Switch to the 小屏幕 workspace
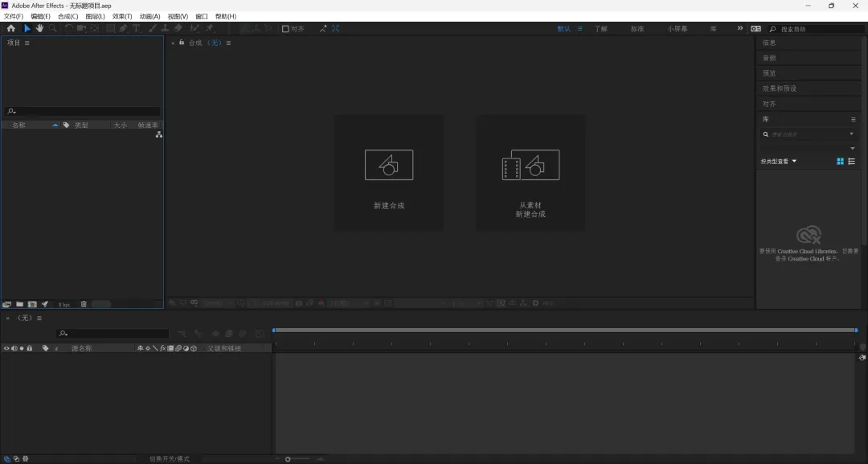The image size is (868, 464). [x=678, y=29]
